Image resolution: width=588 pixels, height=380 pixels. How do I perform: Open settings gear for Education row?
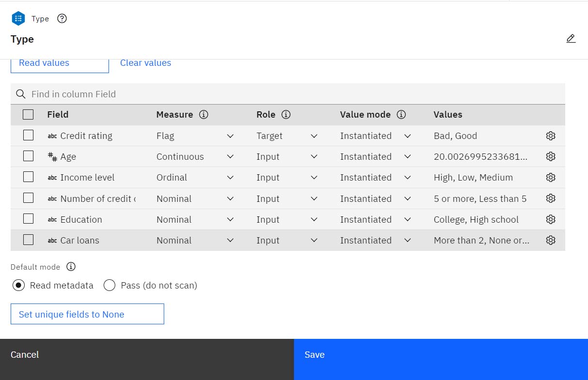(x=550, y=219)
